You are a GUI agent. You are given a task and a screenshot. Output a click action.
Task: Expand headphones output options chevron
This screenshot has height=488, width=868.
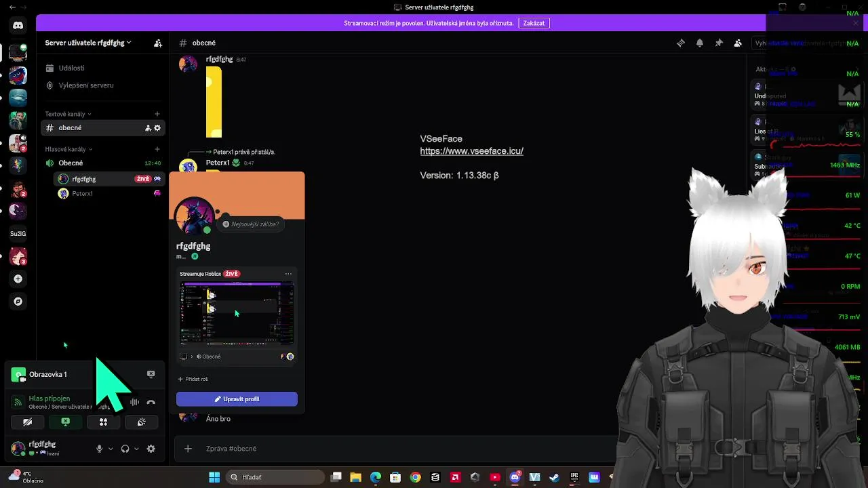coord(136,449)
